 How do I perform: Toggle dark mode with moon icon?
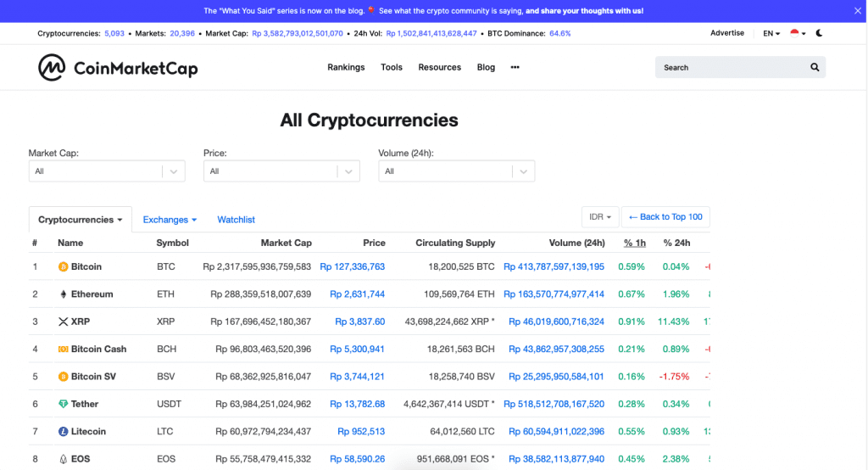[x=819, y=33]
